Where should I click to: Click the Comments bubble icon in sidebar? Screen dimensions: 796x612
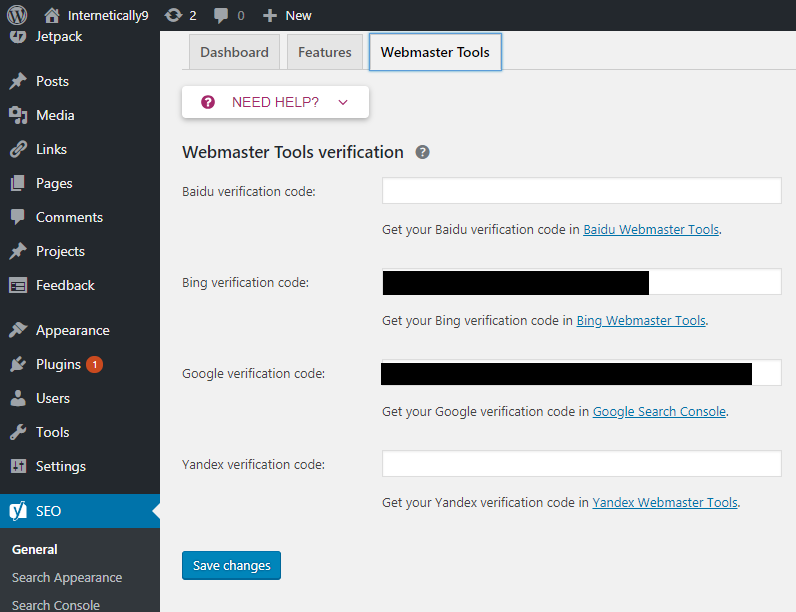[18, 217]
